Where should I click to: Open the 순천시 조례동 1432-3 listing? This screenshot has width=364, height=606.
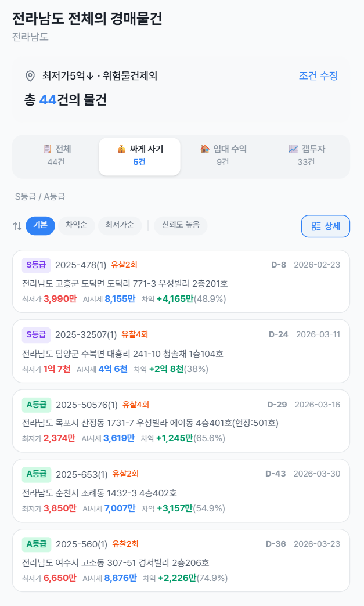click(181, 491)
